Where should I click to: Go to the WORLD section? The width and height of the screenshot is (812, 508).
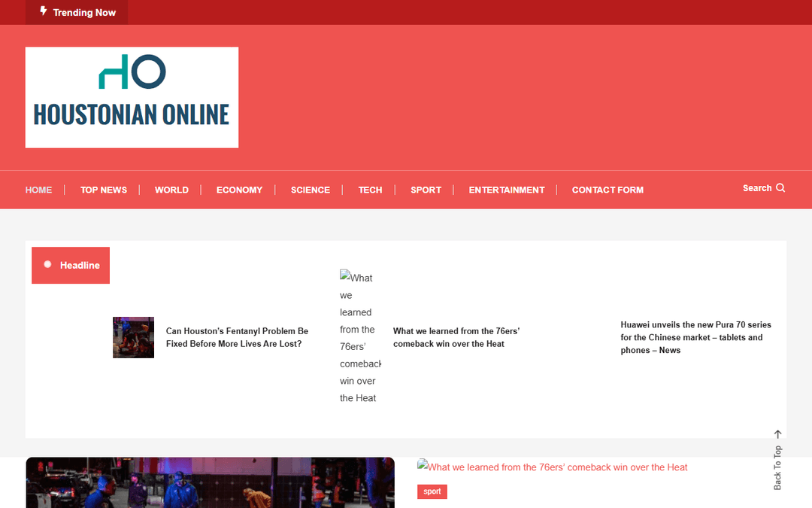[x=171, y=190]
